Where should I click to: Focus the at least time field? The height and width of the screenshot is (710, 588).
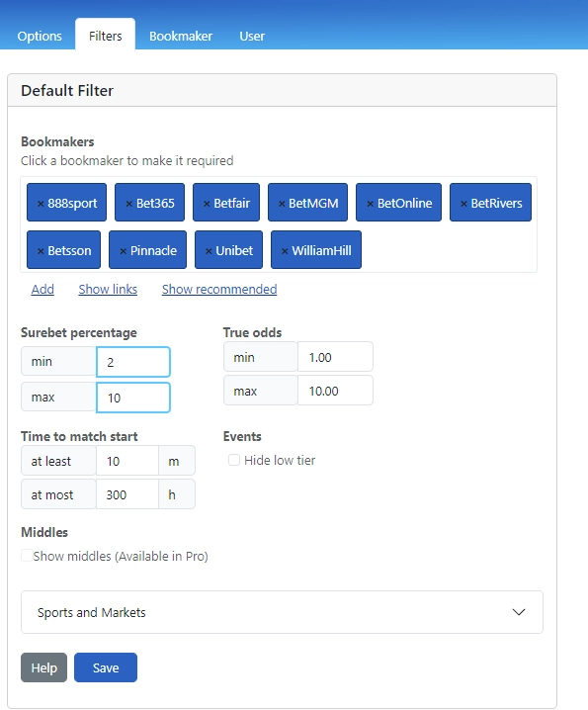click(x=127, y=461)
